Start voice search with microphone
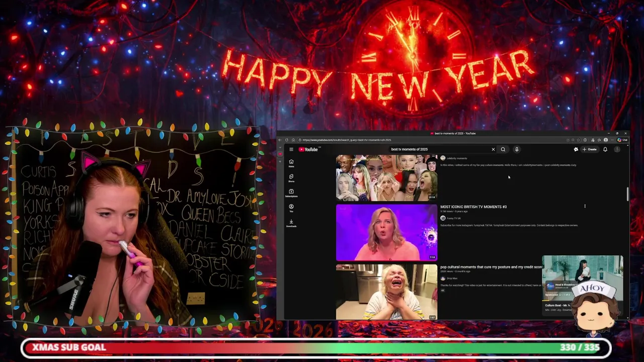Image resolution: width=644 pixels, height=362 pixels. tap(517, 149)
